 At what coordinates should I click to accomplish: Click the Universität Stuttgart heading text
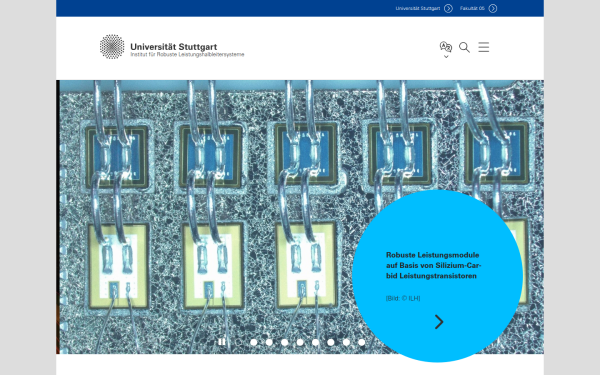pos(174,47)
